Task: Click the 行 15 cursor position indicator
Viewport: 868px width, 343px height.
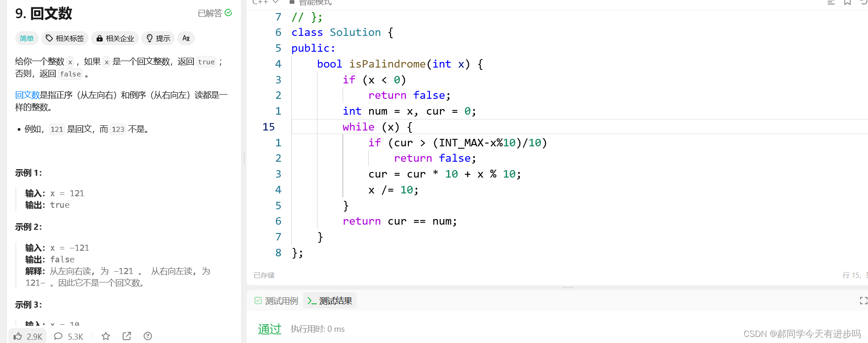Action: (x=854, y=275)
